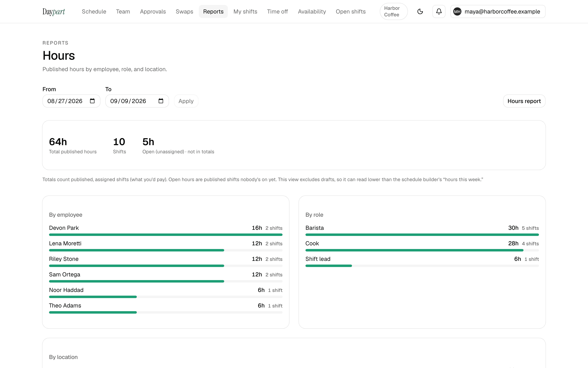Click the Barista role hours bar
588x368 pixels.
(422, 235)
